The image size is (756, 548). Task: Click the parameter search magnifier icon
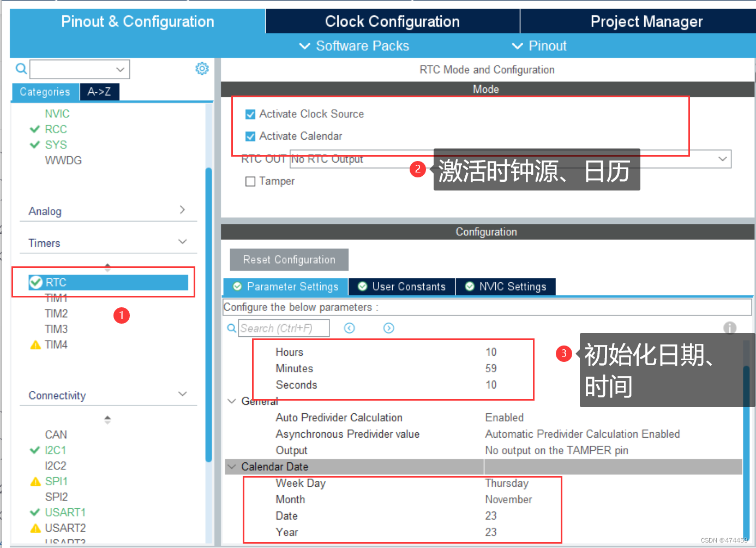click(232, 328)
